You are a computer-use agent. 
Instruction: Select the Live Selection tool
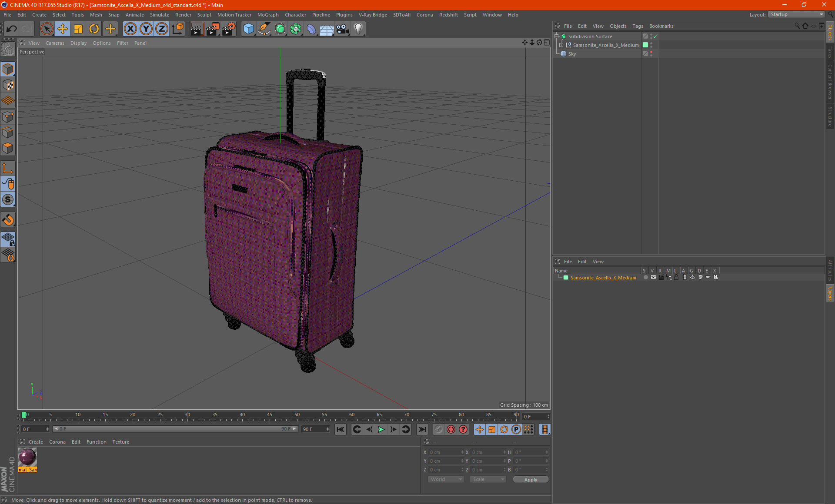point(47,29)
